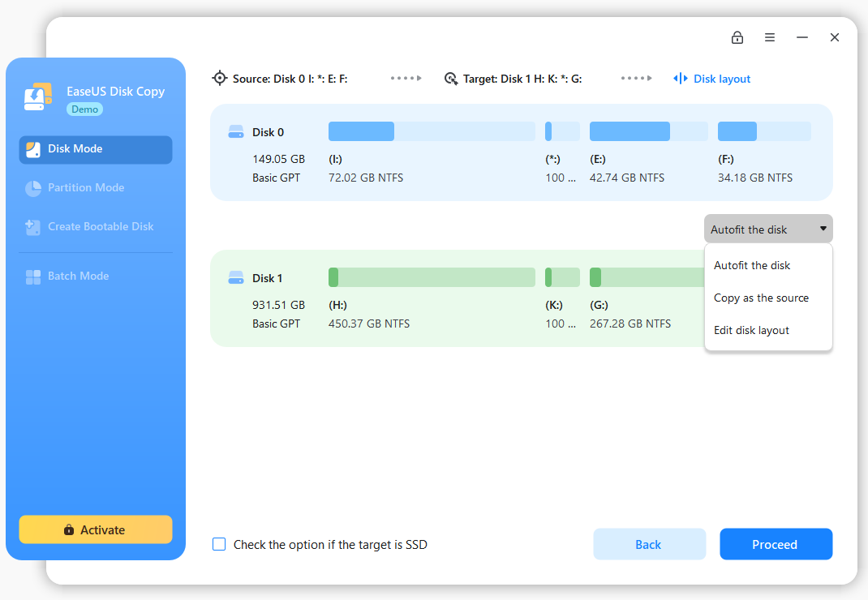Viewport: 868px width, 600px height.
Task: Click the target magnifier icon
Action: 451,78
